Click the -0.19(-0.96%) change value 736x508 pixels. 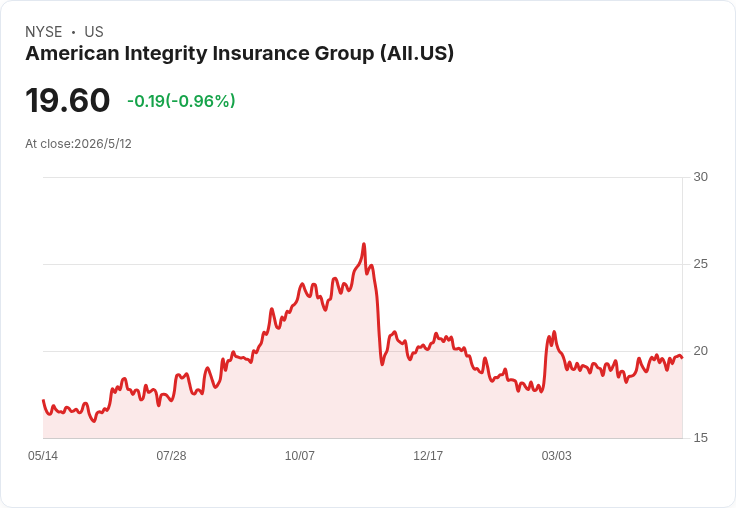181,101
